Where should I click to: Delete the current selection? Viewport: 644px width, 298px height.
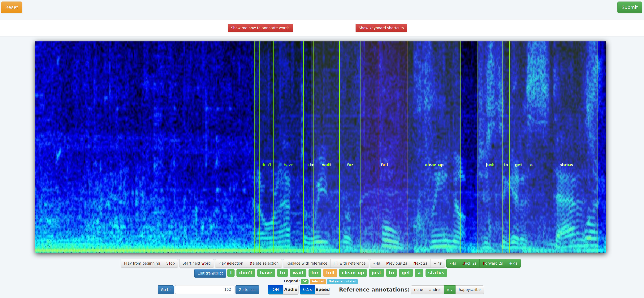click(x=264, y=263)
